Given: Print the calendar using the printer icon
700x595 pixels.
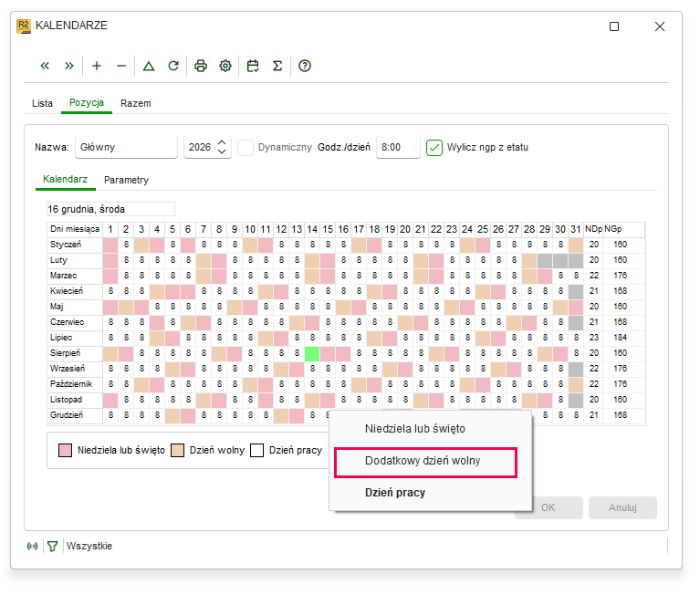Looking at the screenshot, I should tap(201, 66).
